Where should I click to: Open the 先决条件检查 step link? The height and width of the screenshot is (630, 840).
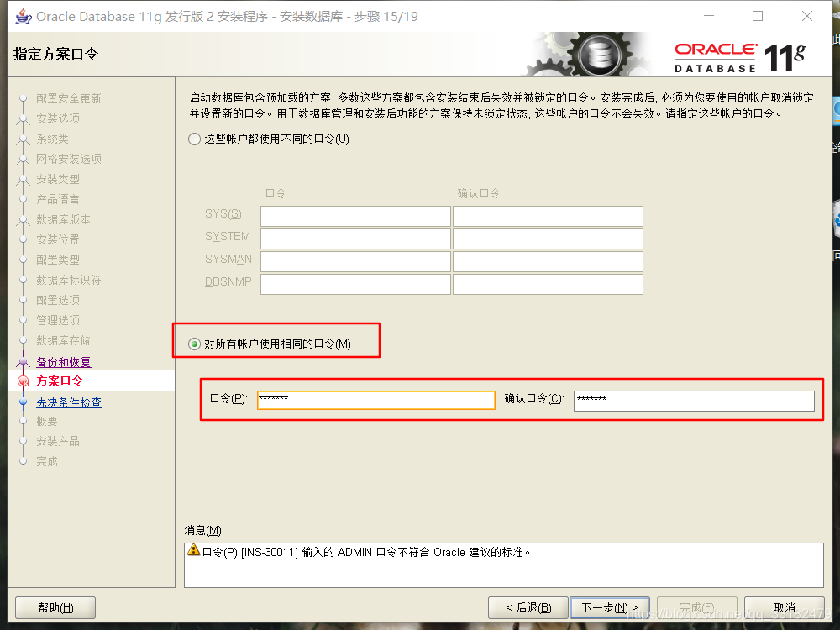tap(69, 402)
